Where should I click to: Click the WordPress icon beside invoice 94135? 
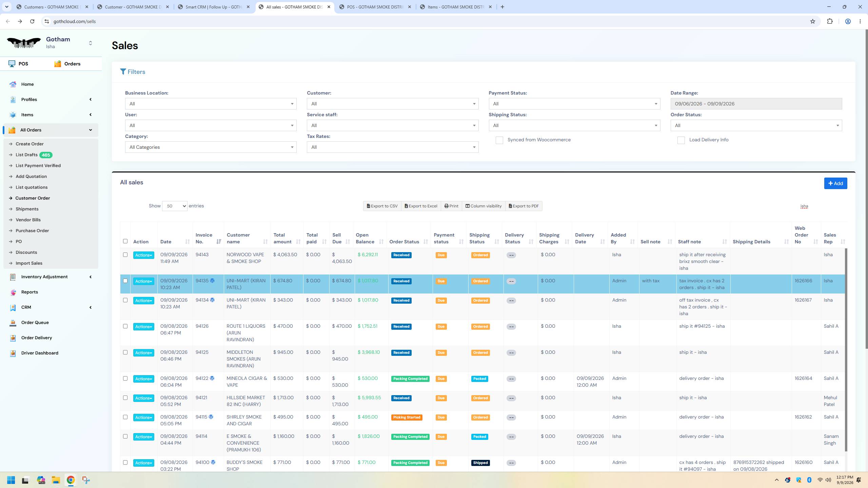212,281
